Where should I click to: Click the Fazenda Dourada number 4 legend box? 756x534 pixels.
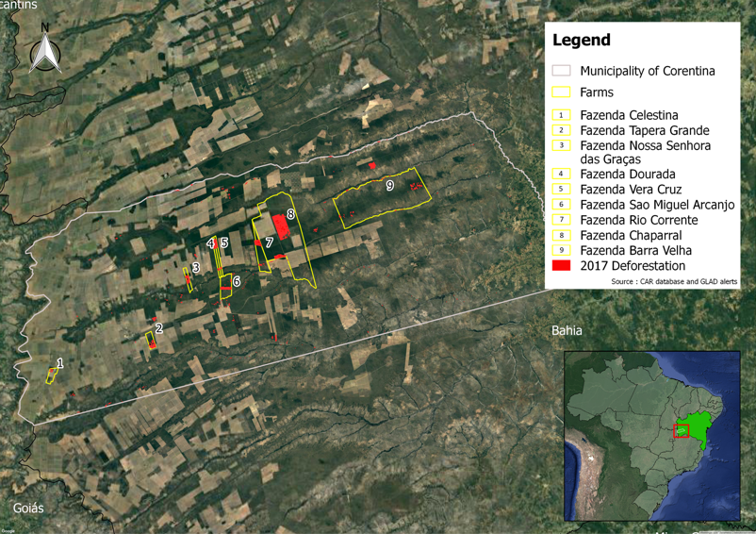point(561,175)
